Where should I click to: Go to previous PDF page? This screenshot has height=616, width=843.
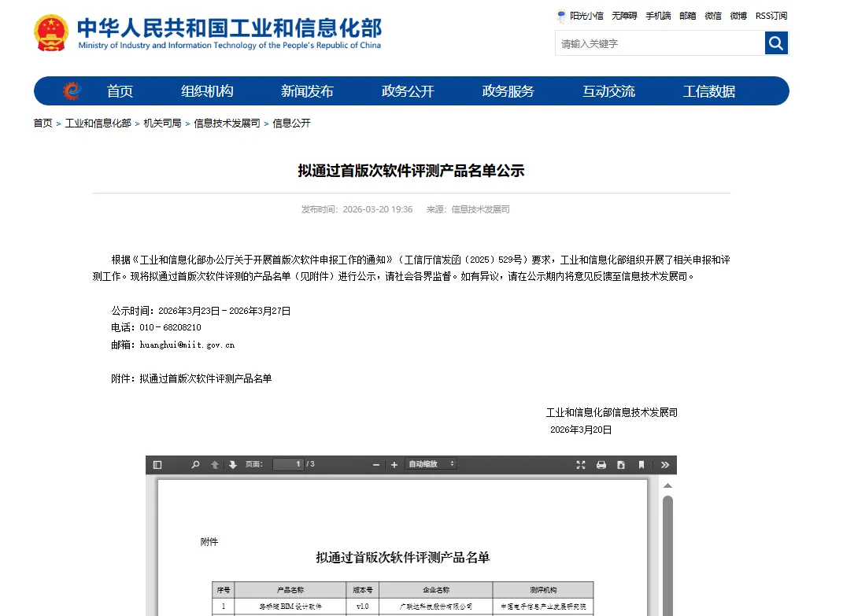click(x=215, y=465)
